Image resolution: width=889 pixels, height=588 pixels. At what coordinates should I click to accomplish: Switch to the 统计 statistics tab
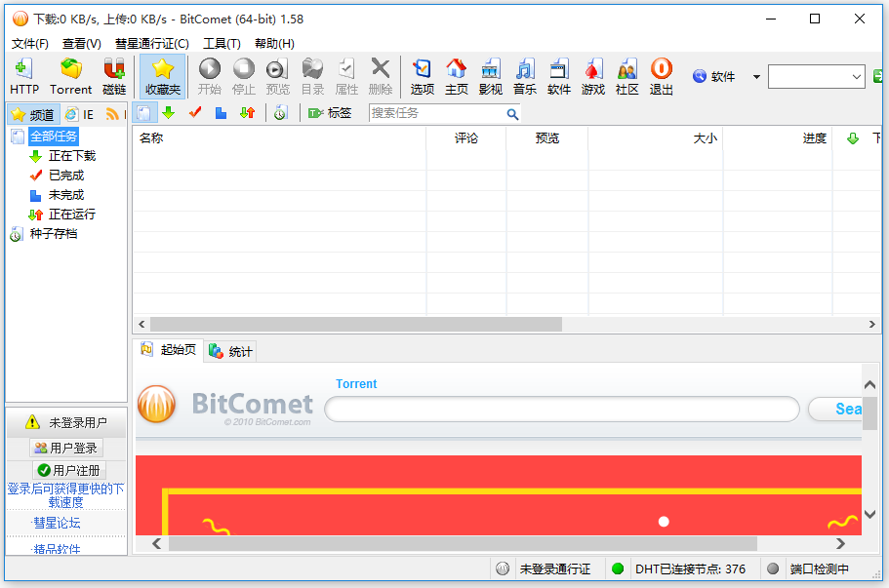pyautogui.click(x=230, y=352)
